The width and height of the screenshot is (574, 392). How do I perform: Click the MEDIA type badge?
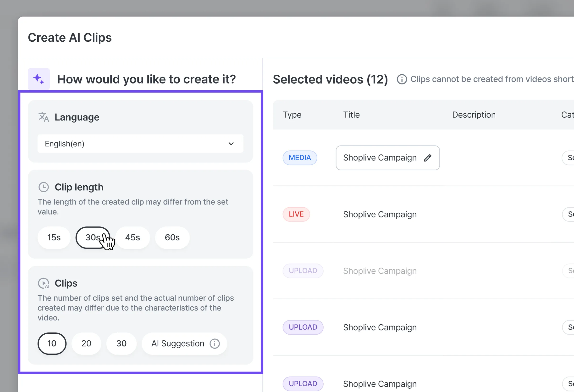click(x=300, y=158)
